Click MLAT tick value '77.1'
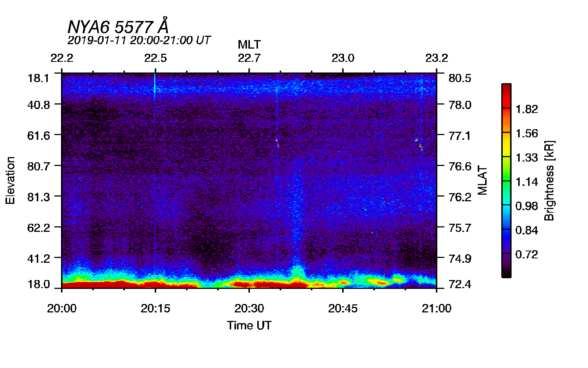Viewport: 588px width, 368px height. coord(460,135)
